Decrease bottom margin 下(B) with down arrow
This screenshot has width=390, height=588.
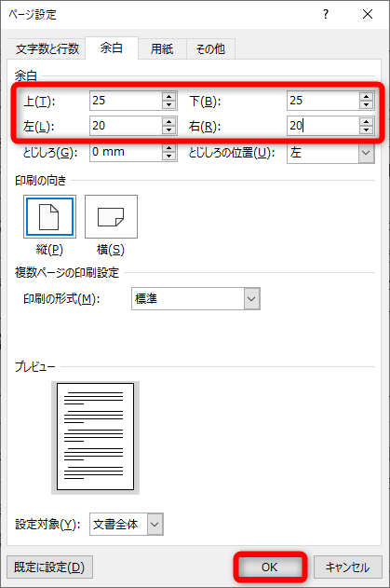click(366, 105)
